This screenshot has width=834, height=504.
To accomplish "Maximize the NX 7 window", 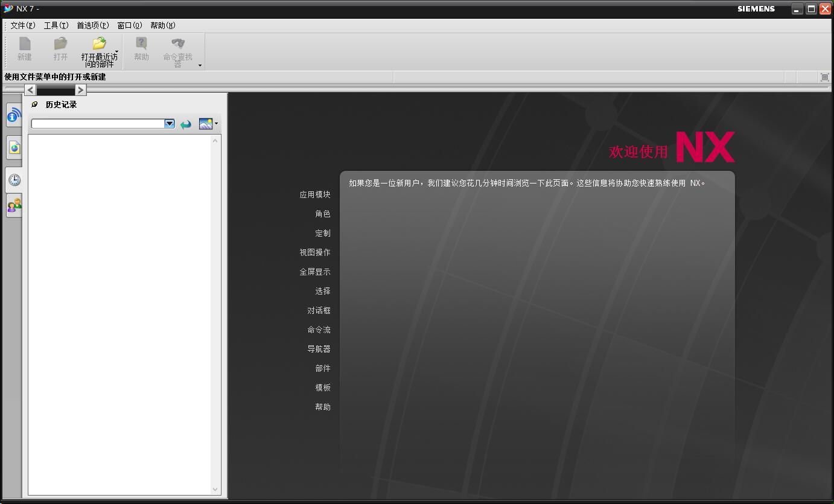I will click(812, 9).
